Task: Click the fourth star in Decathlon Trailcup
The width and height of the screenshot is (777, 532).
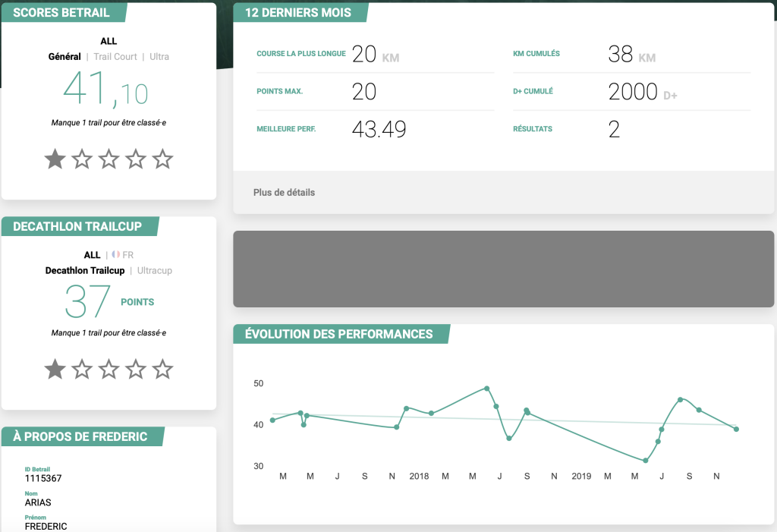Action: coord(136,370)
